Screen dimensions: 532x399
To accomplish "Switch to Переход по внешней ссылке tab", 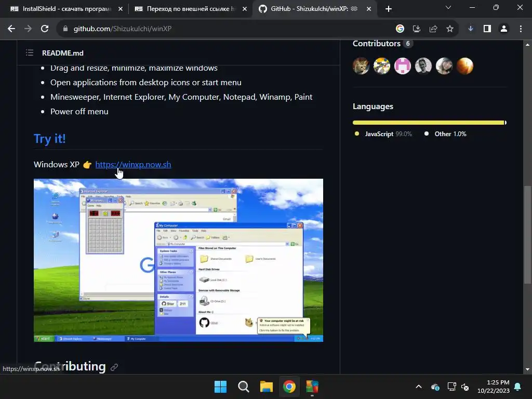I will coord(190,9).
